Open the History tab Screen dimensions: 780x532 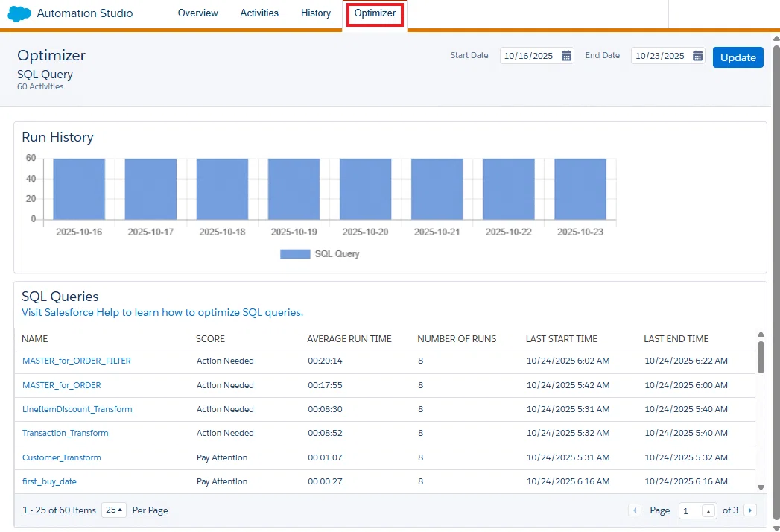[x=316, y=13]
